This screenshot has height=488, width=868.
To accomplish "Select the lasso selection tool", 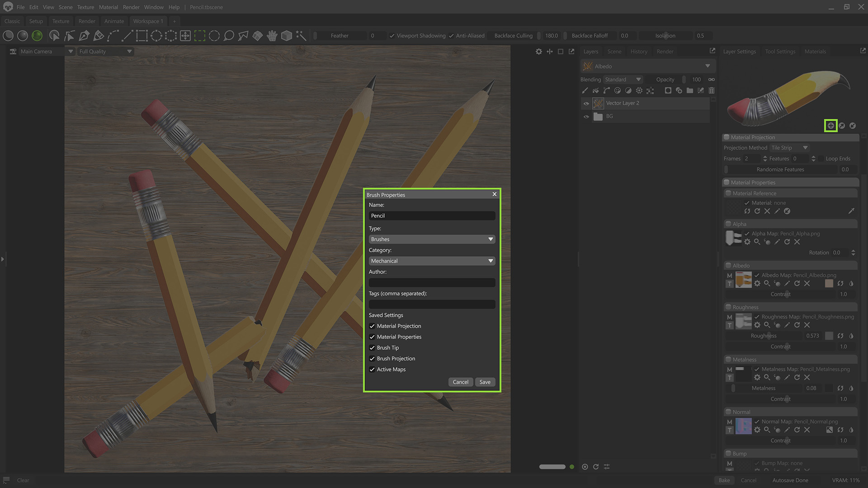I will (x=229, y=36).
